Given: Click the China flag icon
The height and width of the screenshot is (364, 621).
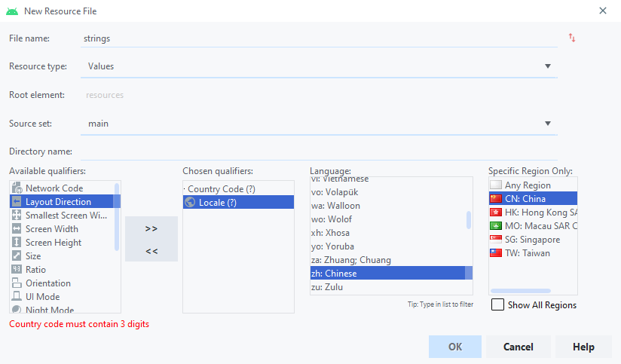Looking at the screenshot, I should click(x=495, y=199).
